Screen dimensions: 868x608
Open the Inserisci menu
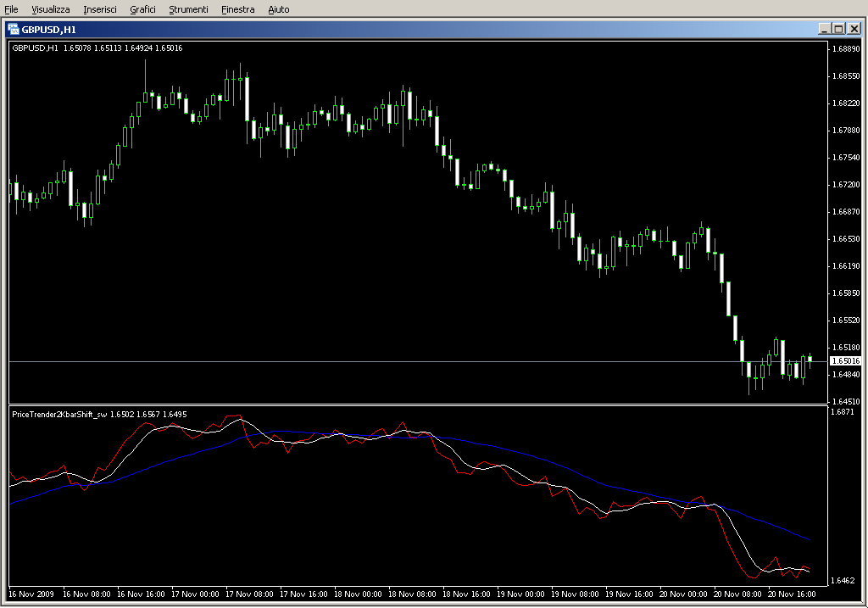pos(100,9)
